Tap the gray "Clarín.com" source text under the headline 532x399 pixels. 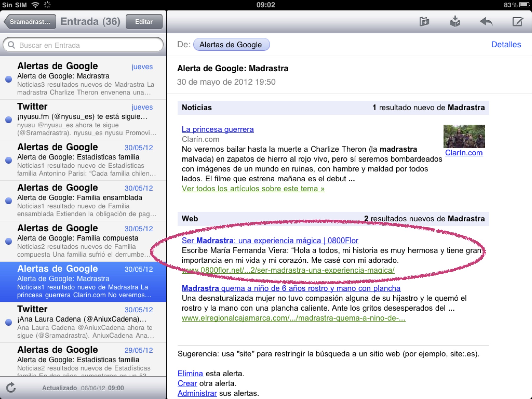[200, 139]
